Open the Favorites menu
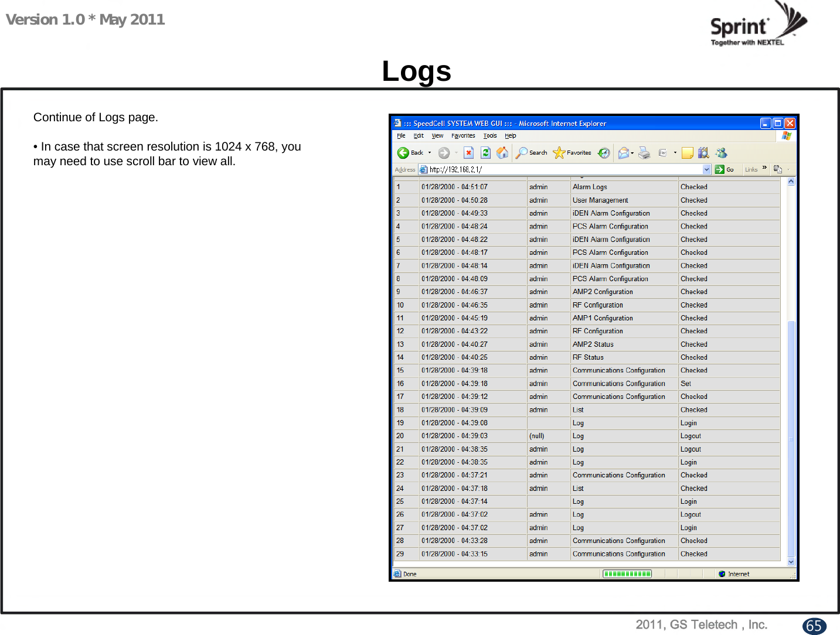840x635 pixels. pyautogui.click(x=463, y=136)
